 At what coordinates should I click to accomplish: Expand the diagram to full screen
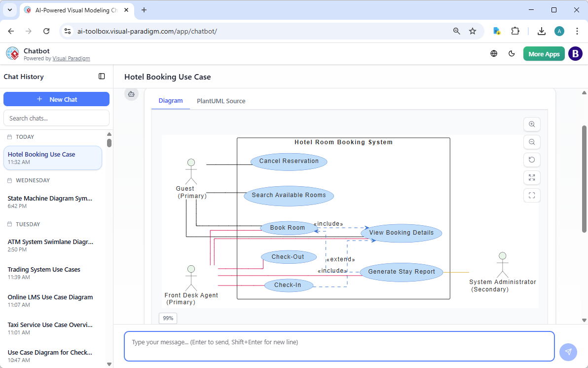531,177
